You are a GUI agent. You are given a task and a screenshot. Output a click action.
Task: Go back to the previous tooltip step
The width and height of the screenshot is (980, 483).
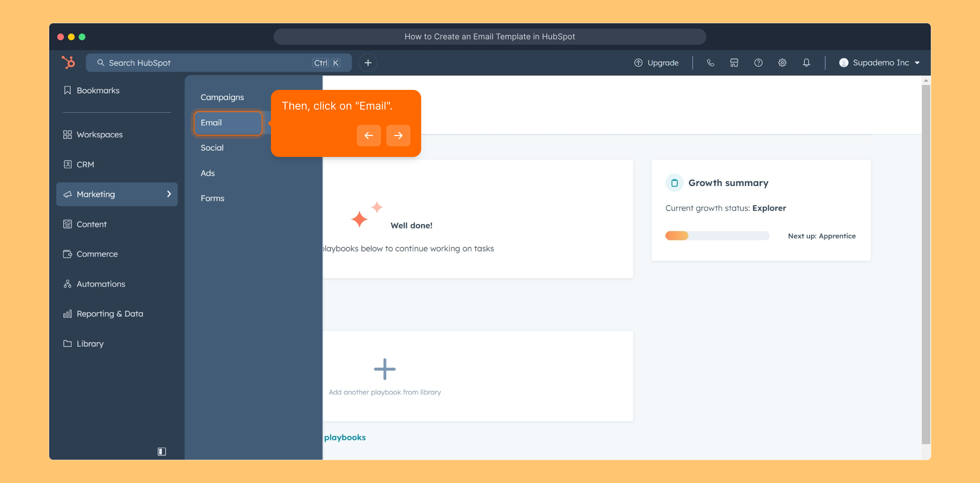click(x=368, y=136)
